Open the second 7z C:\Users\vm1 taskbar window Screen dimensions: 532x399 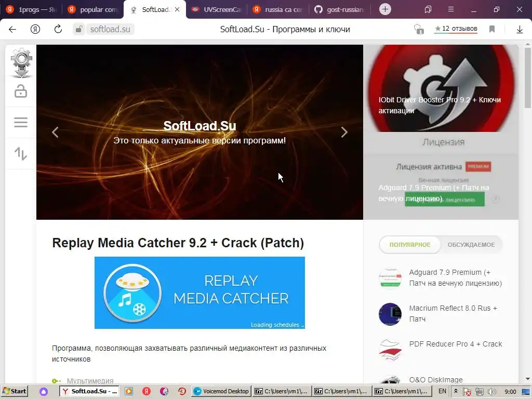tap(342, 391)
